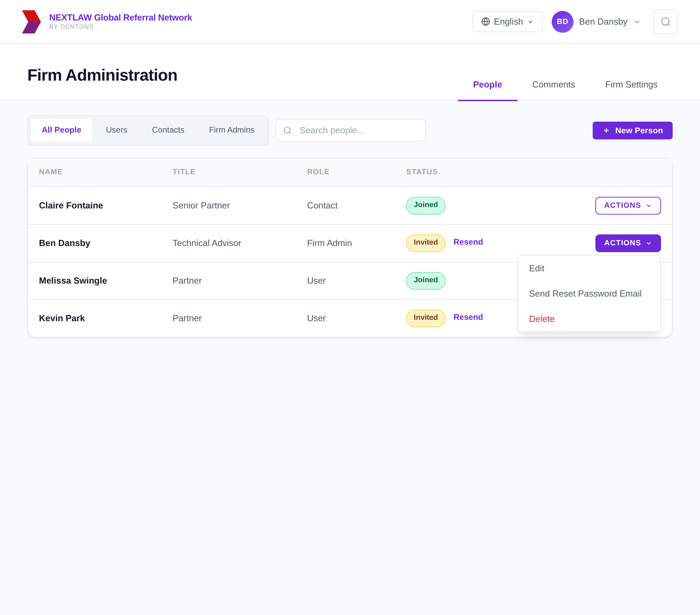The width and height of the screenshot is (700, 615).
Task: Click the BD avatar circle
Action: coord(562,22)
